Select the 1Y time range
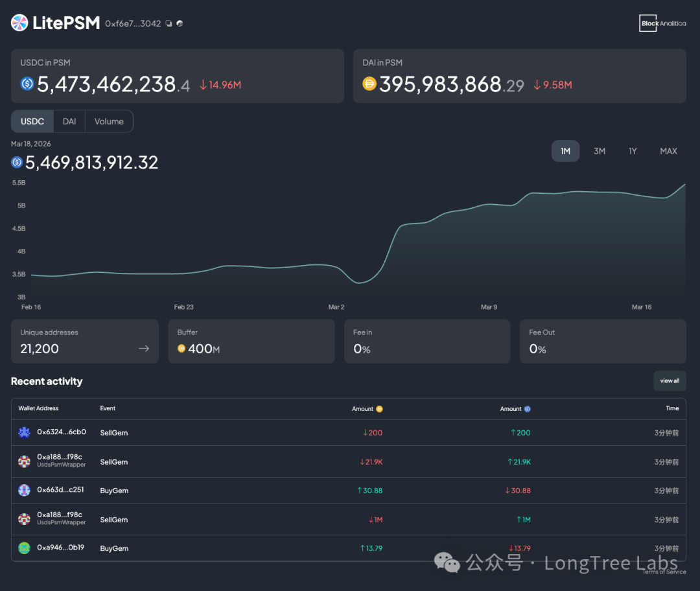The width and height of the screenshot is (700, 591). tap(633, 152)
